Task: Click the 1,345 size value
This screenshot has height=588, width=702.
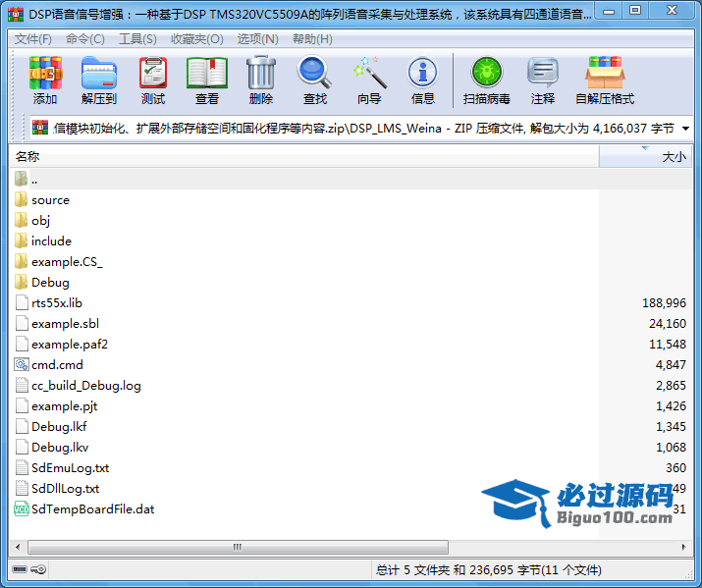Action: [671, 426]
